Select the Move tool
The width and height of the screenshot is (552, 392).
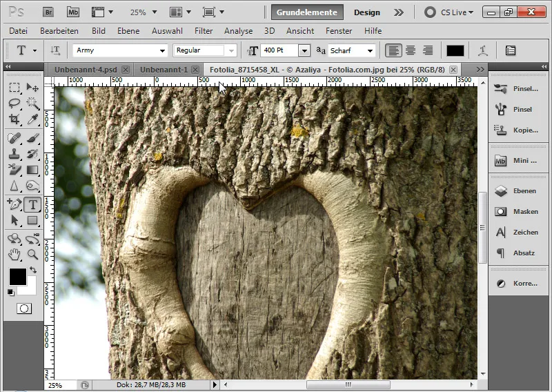pyautogui.click(x=32, y=88)
